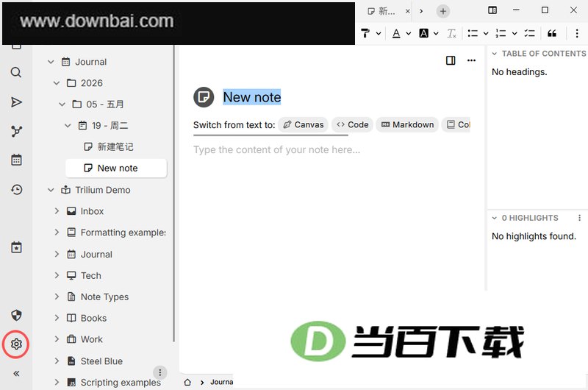
Task: Open tree options dots button at bottom
Action: (x=160, y=372)
